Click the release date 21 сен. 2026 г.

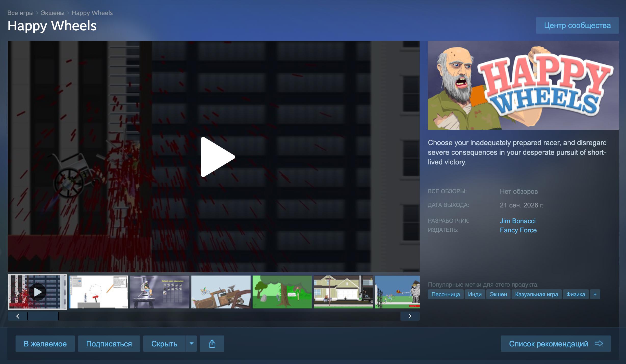click(521, 205)
